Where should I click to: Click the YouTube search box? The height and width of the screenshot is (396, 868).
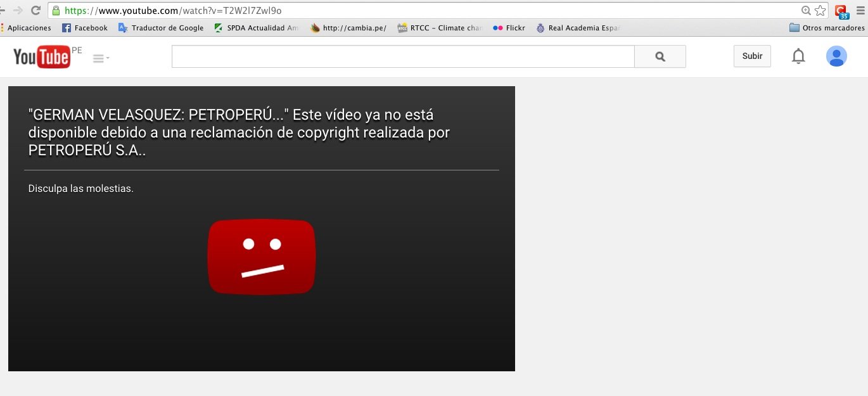403,56
